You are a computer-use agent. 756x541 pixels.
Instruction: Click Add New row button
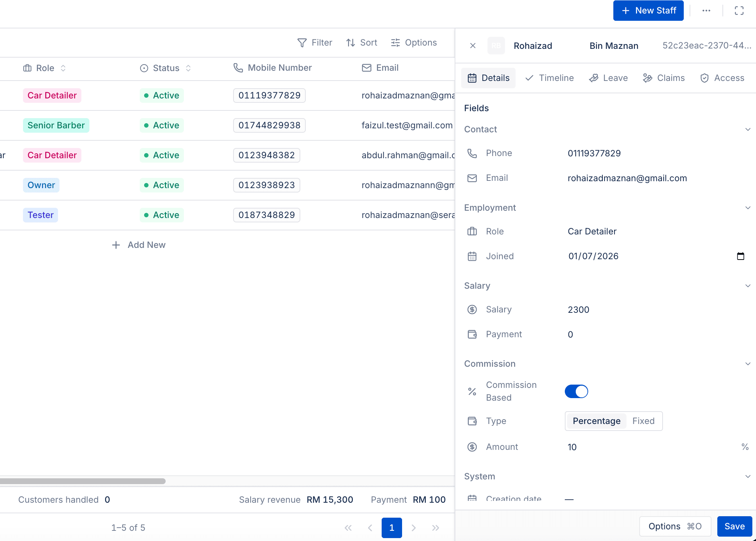pos(139,245)
